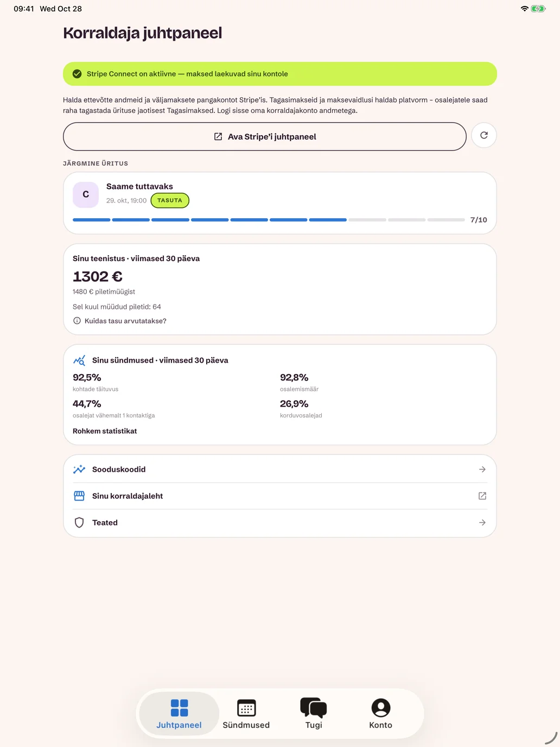The image size is (560, 747).
Task: Click the Ava Stripe'i juhtpaneel button
Action: (x=265, y=137)
